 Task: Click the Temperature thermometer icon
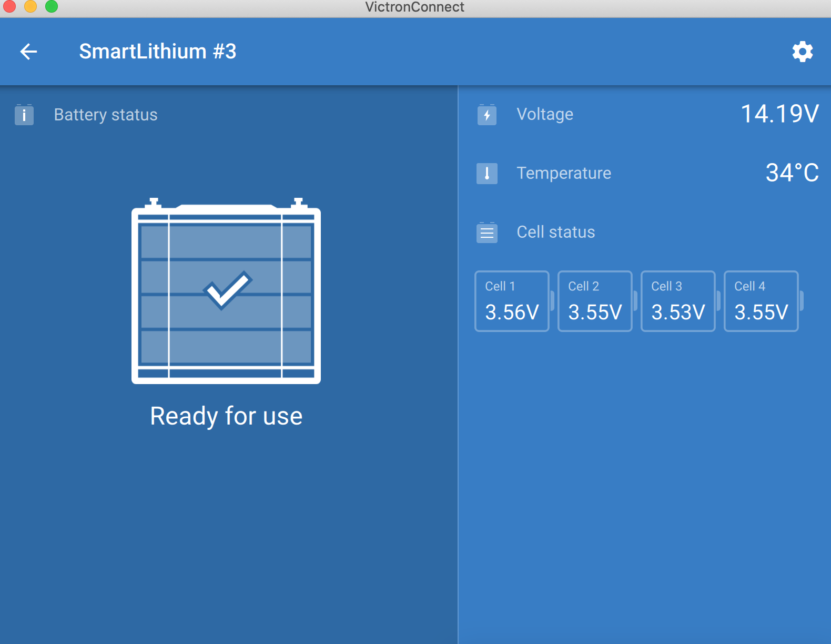487,173
